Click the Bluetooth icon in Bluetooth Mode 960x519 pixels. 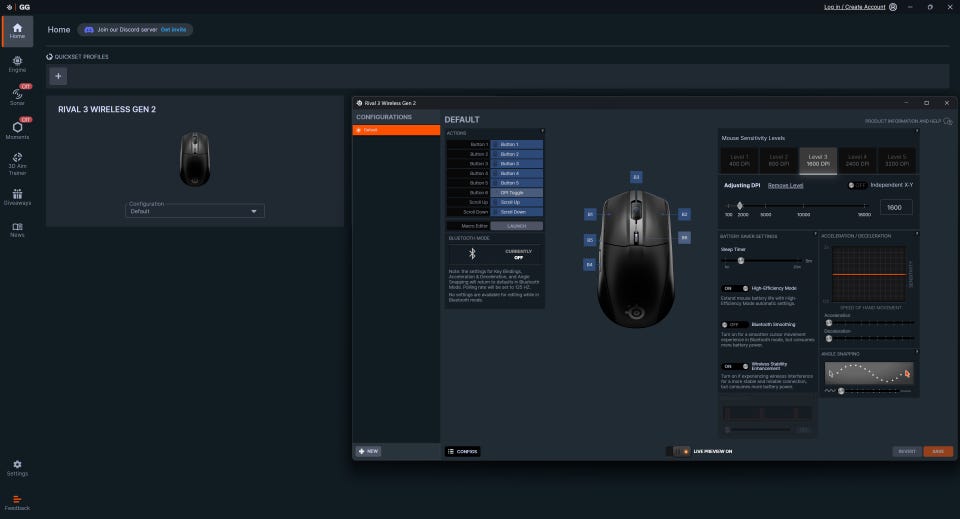(x=472, y=253)
